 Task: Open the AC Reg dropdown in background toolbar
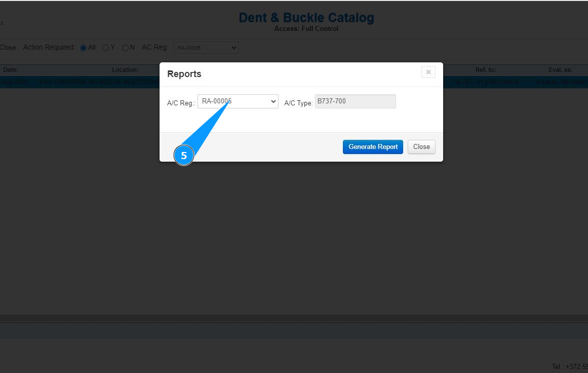coord(206,48)
